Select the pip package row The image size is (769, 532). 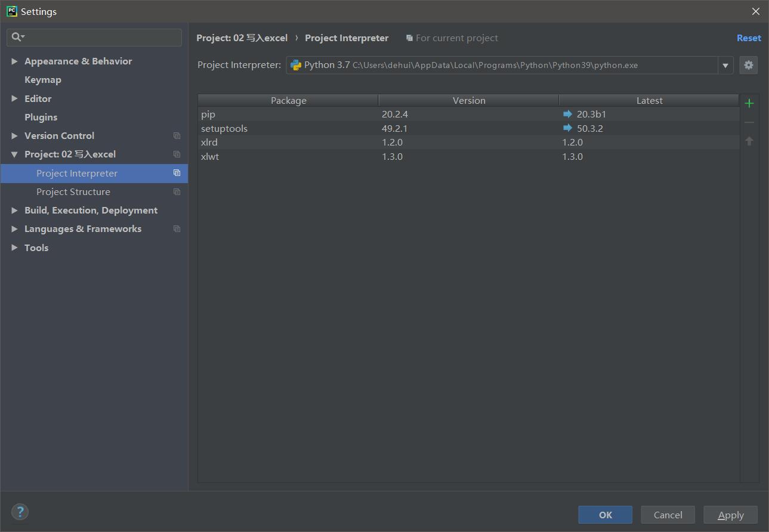click(x=468, y=114)
